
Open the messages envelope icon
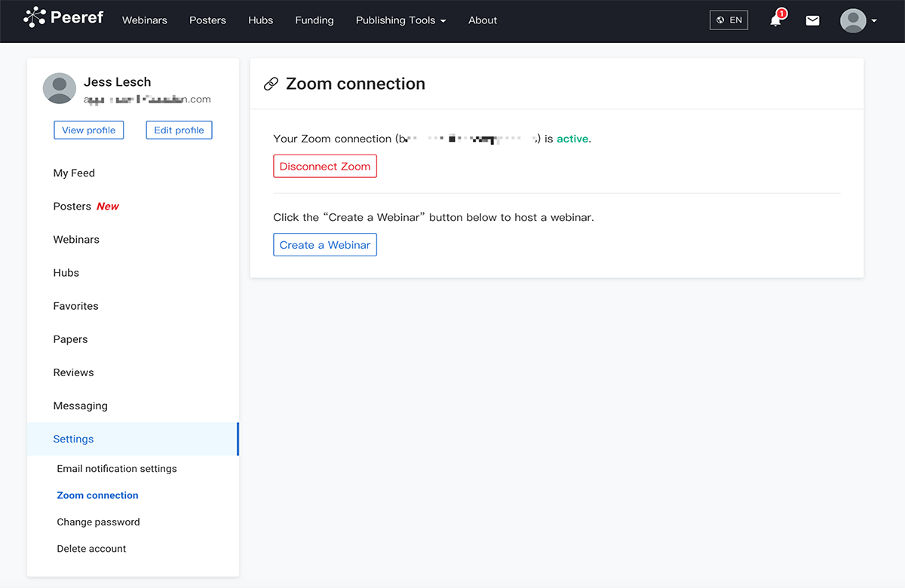tap(812, 20)
